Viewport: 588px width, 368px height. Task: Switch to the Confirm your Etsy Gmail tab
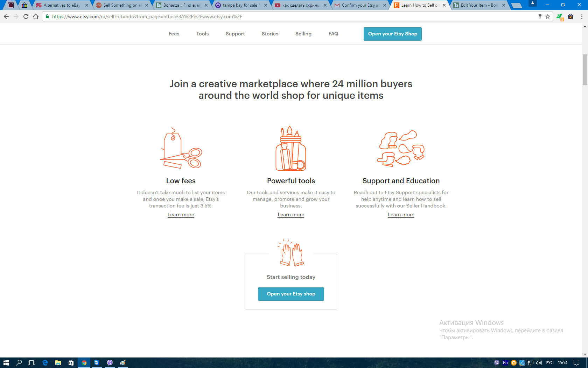(360, 5)
